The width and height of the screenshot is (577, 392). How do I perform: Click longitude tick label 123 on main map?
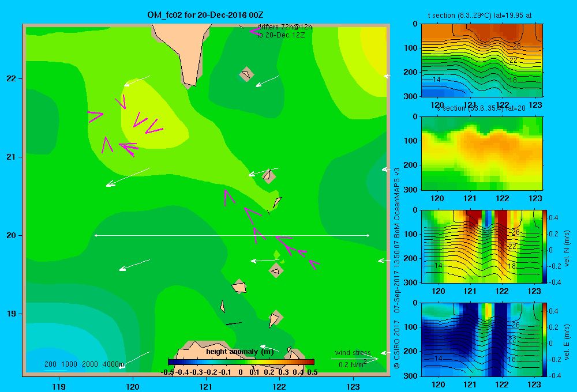tap(353, 386)
